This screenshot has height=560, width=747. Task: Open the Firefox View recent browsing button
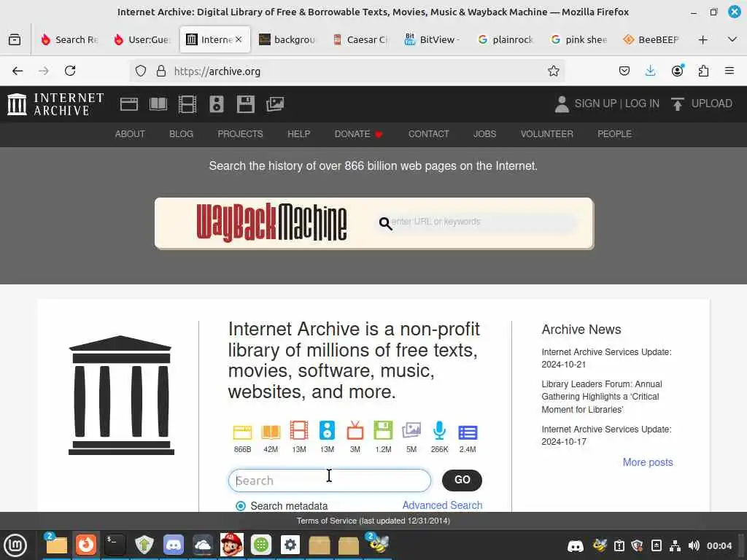[x=15, y=39]
